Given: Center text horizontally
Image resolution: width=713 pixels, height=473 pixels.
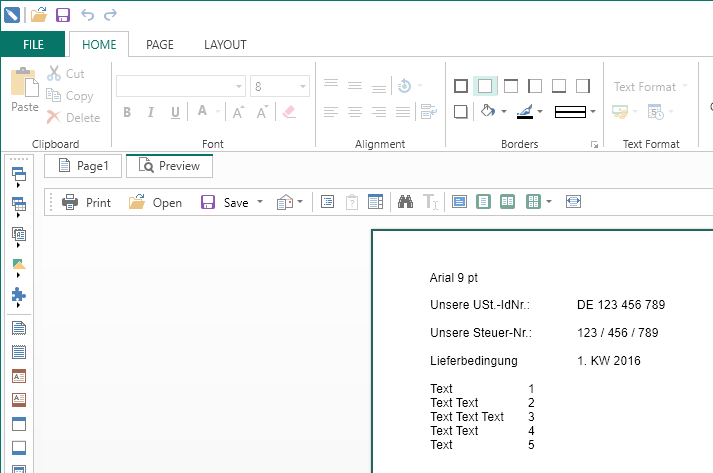Looking at the screenshot, I should [x=355, y=112].
